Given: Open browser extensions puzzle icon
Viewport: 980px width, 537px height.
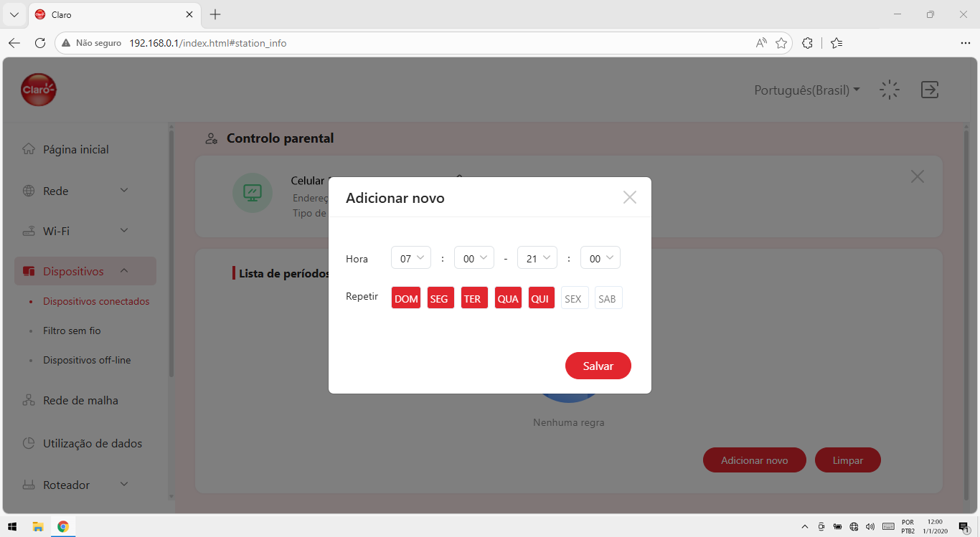Looking at the screenshot, I should (x=807, y=43).
